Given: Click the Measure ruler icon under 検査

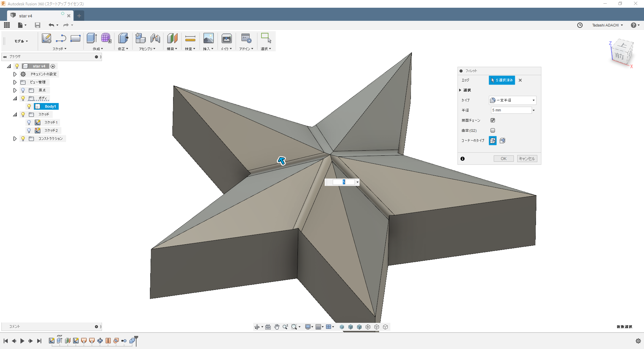Looking at the screenshot, I should coord(190,39).
